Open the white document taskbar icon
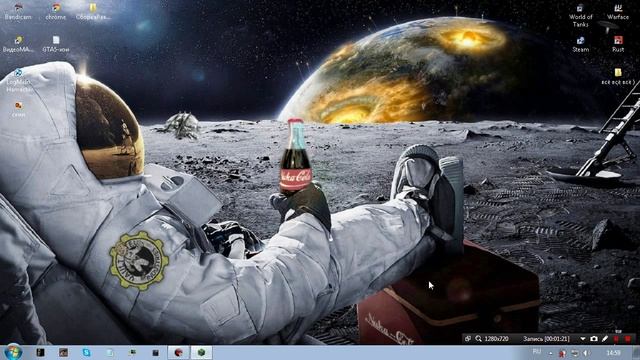The image size is (640, 360). click(x=109, y=352)
